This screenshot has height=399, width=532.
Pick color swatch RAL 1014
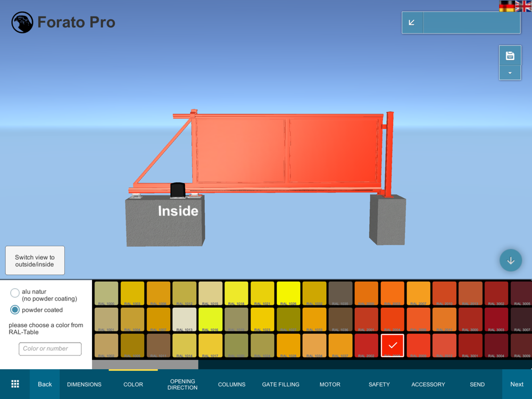click(184, 345)
